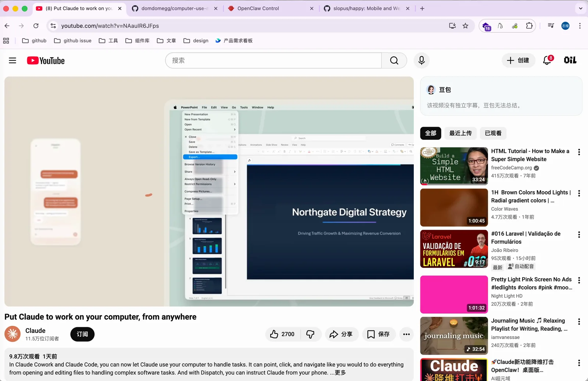Expand the tab search dropdown arrow
Image resolution: width=588 pixels, height=381 pixels.
coord(581,8)
